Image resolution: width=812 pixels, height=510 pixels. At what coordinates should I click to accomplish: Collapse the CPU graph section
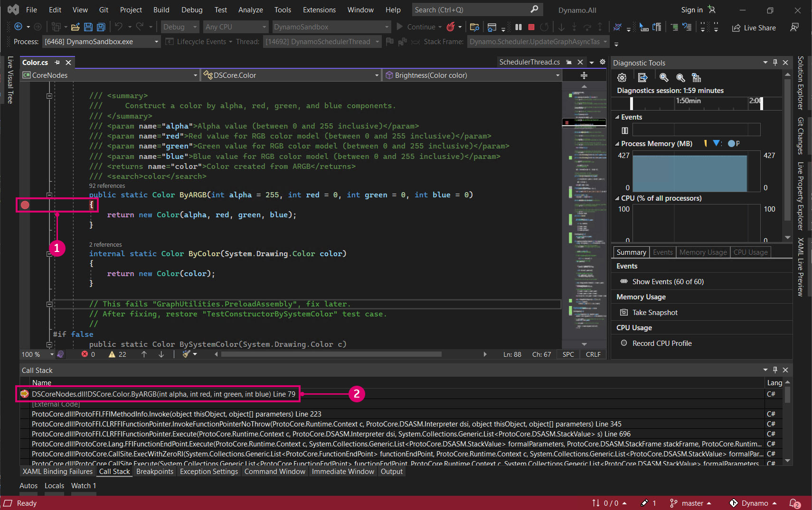[x=617, y=198]
